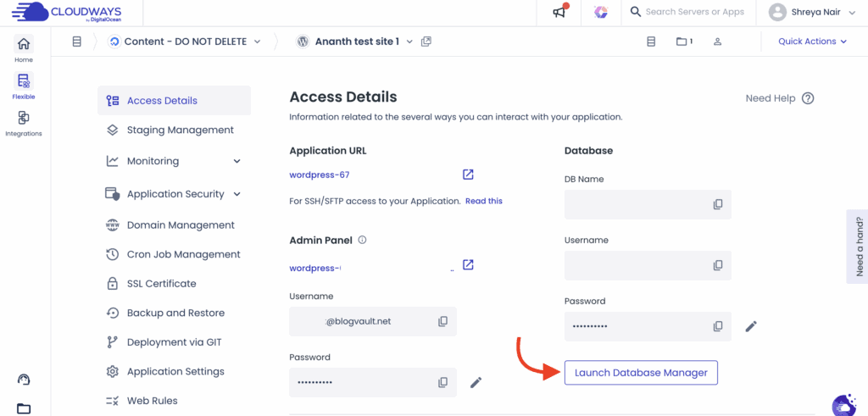The width and height of the screenshot is (868, 416).
Task: Open the Copilot gradient hexagon icon
Action: (x=600, y=12)
